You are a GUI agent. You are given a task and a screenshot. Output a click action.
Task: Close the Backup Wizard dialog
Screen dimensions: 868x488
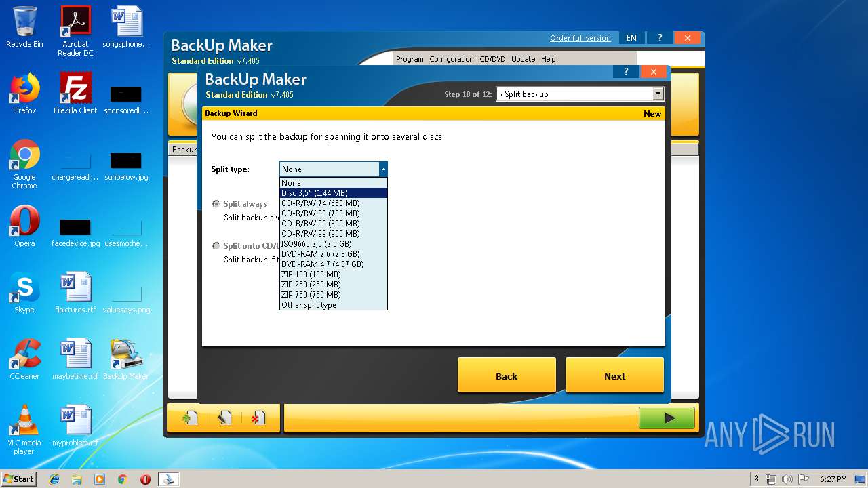pos(654,72)
